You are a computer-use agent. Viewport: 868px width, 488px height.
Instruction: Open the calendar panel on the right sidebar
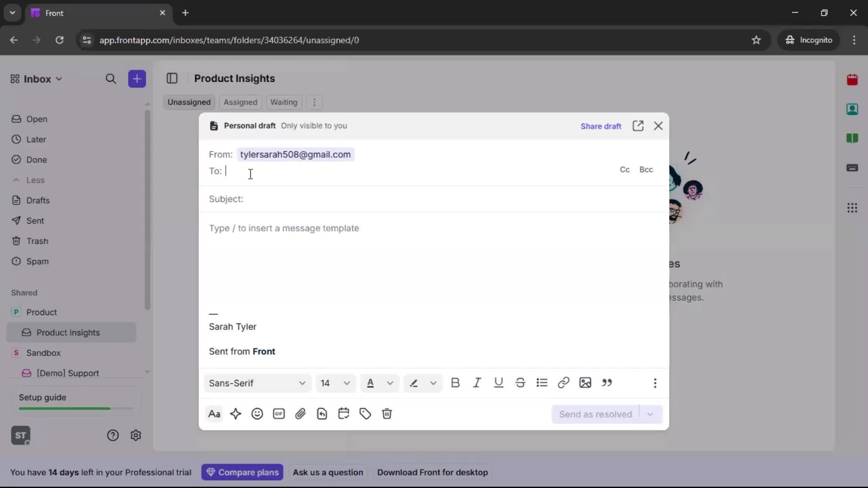click(853, 80)
